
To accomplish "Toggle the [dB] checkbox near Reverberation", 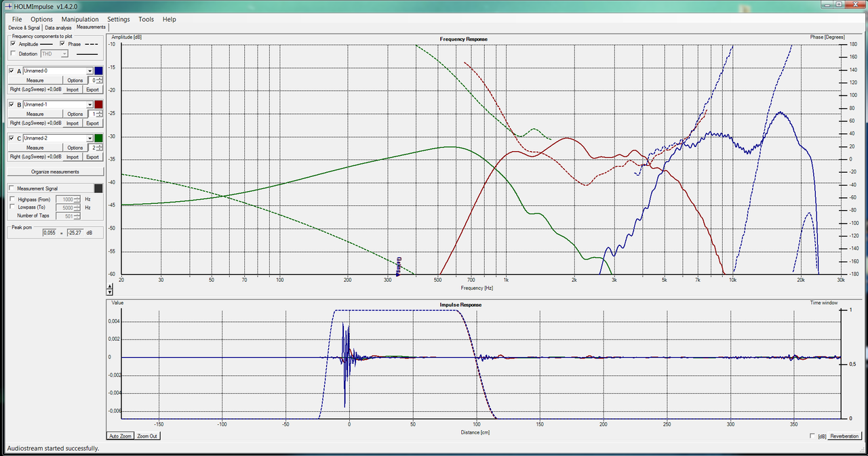I will click(813, 436).
